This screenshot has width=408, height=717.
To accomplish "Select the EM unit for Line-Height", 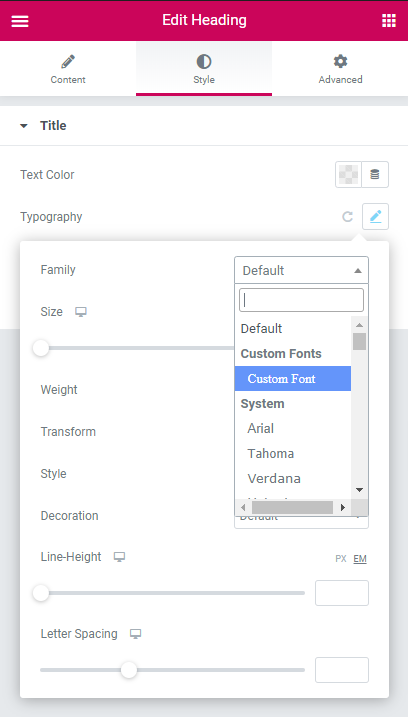I will [360, 559].
